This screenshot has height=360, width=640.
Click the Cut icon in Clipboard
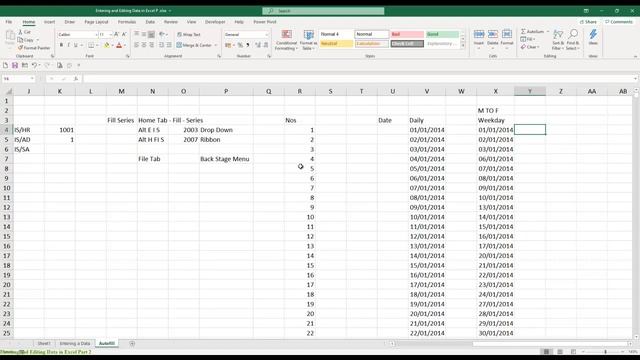click(24, 32)
